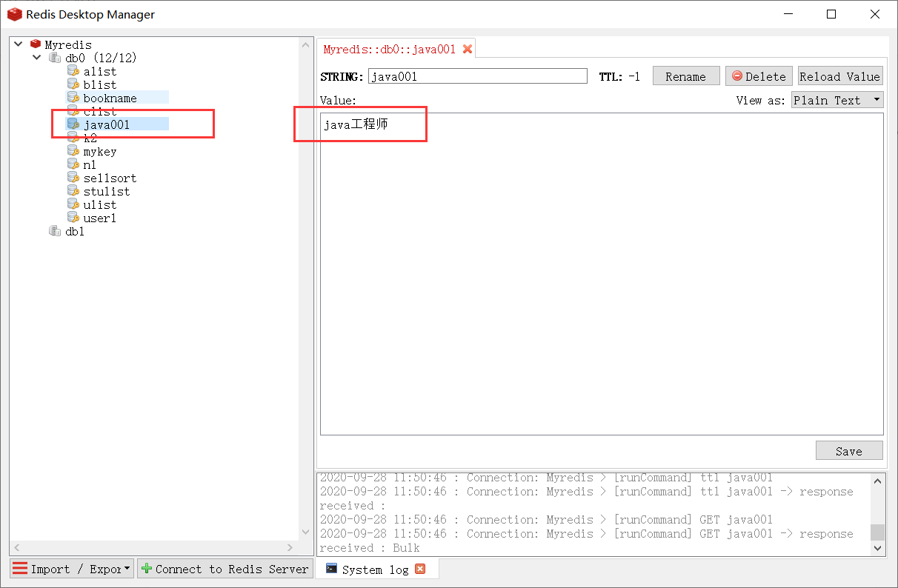This screenshot has width=898, height=588.
Task: Click the terminal icon on System log tab
Action: click(332, 569)
